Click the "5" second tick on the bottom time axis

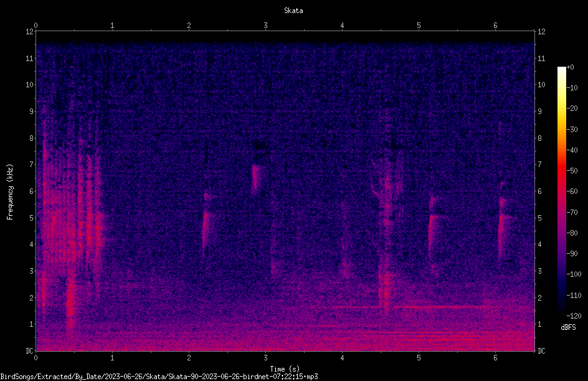[x=419, y=358]
